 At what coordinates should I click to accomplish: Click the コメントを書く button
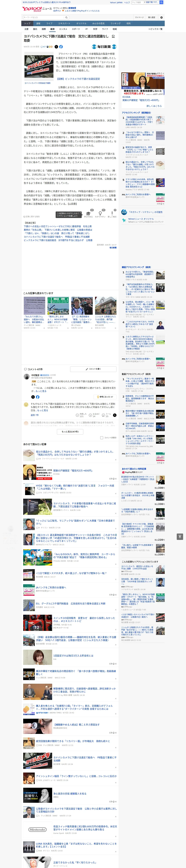click(x=93, y=369)
